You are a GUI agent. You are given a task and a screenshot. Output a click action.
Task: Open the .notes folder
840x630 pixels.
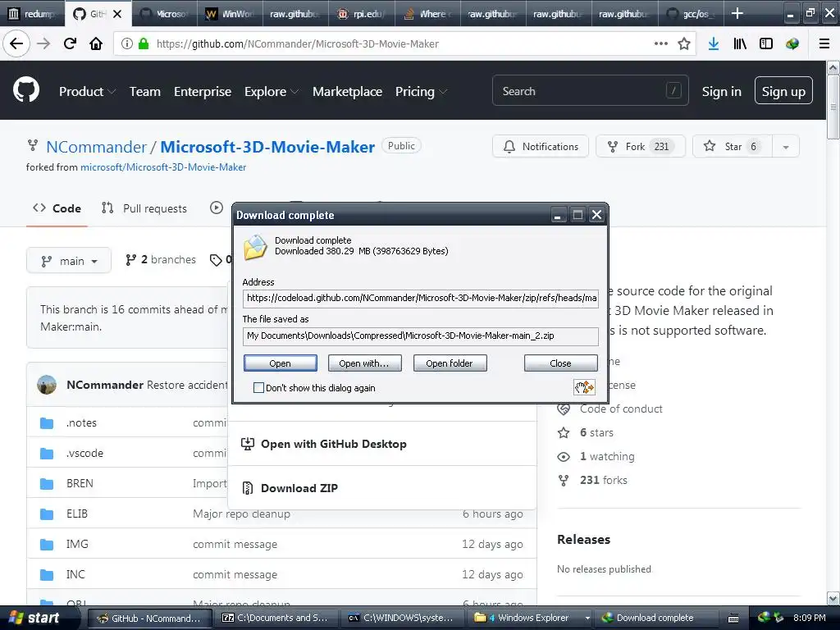point(81,422)
